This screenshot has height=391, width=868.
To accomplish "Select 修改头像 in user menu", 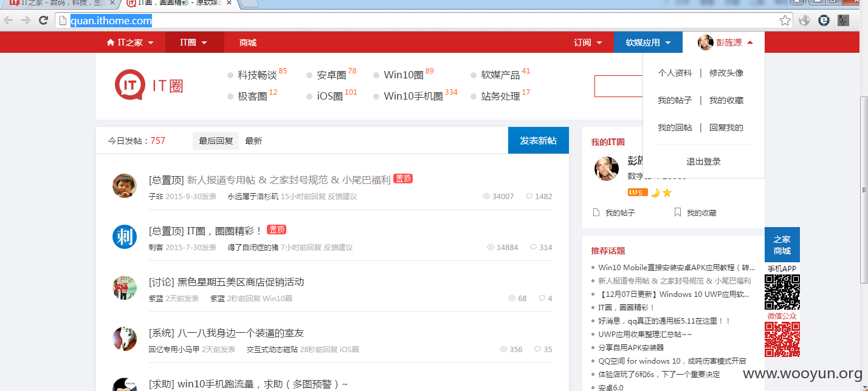I will (x=726, y=73).
